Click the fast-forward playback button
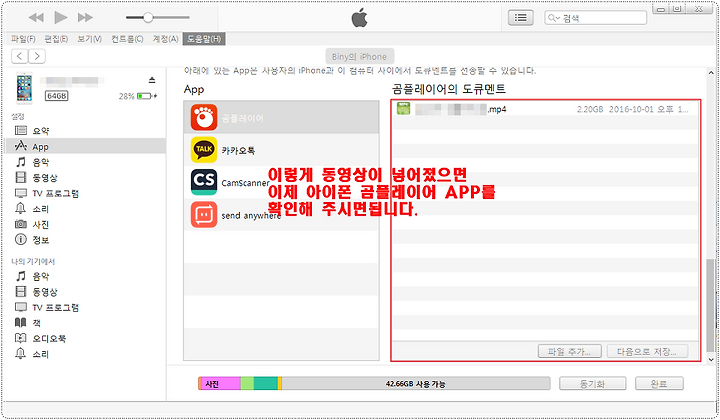The width and height of the screenshot is (720, 420). pyautogui.click(x=85, y=17)
